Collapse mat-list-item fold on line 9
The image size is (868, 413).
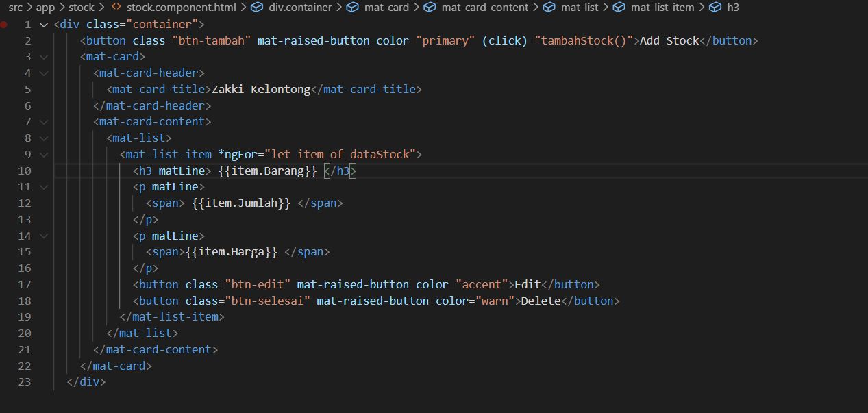44,154
